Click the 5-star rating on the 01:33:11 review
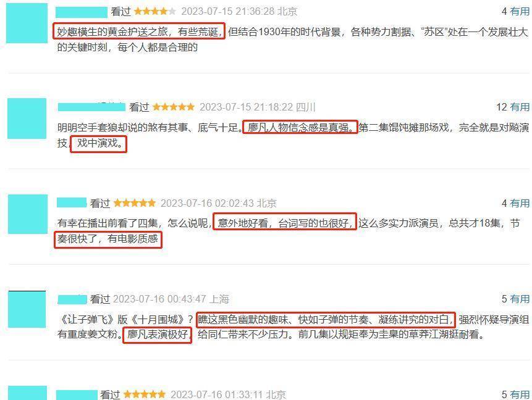This screenshot has width=532, height=400. pos(145,394)
